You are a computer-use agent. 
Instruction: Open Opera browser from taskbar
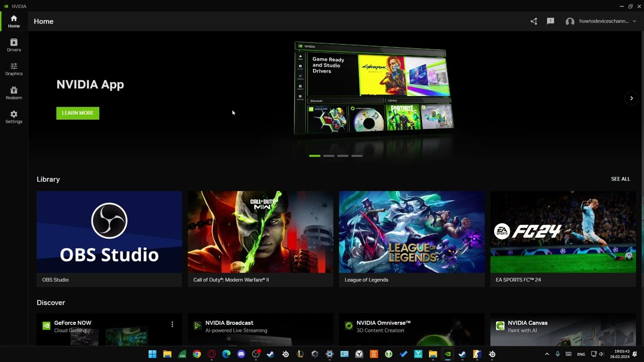pyautogui.click(x=212, y=354)
